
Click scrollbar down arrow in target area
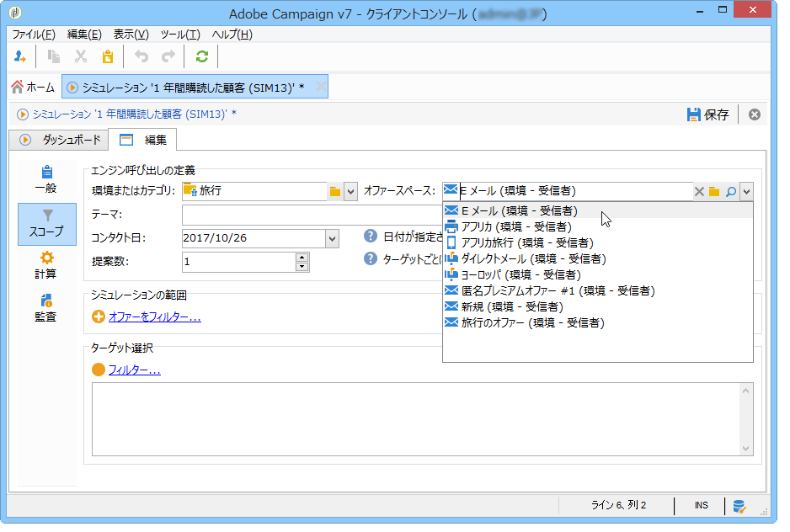point(745,449)
